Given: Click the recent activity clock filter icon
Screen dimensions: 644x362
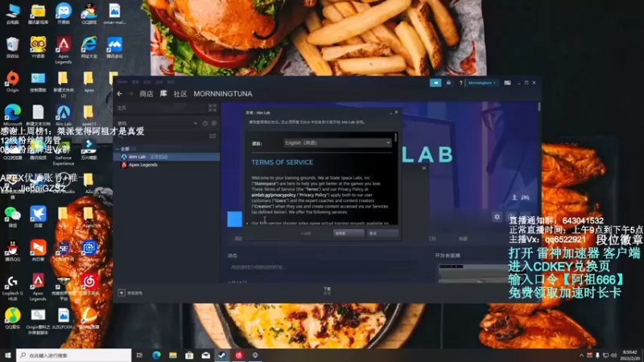Looking at the screenshot, I should (205, 123).
